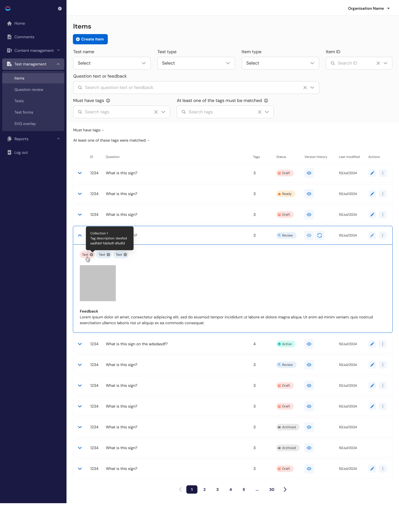
Task: Go to next page with arrow
Action: click(285, 489)
